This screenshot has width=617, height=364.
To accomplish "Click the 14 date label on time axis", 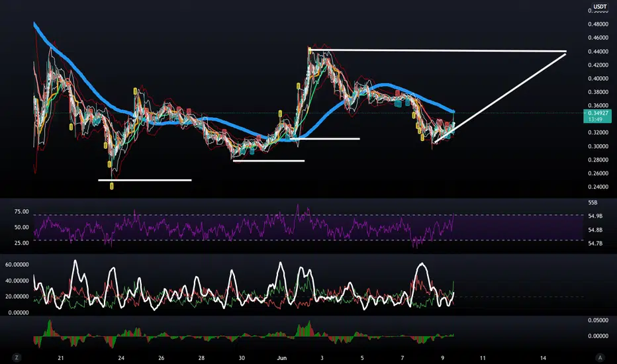I will click(x=543, y=358).
